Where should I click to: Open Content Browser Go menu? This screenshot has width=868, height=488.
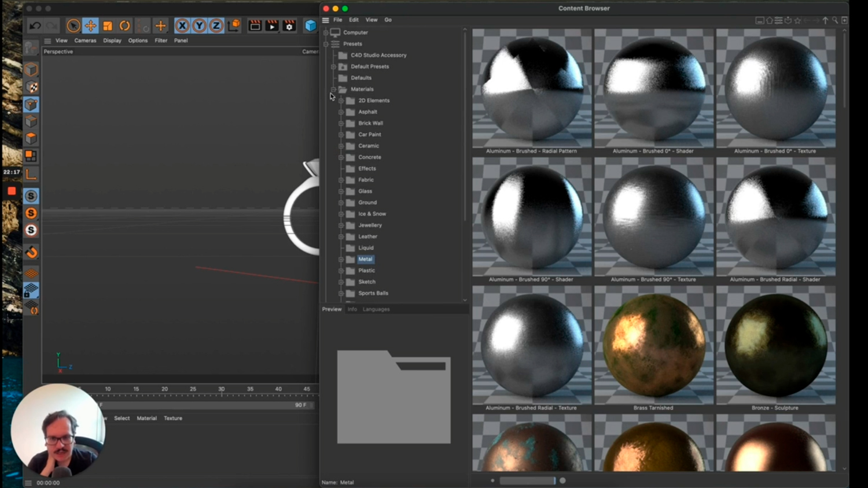388,20
